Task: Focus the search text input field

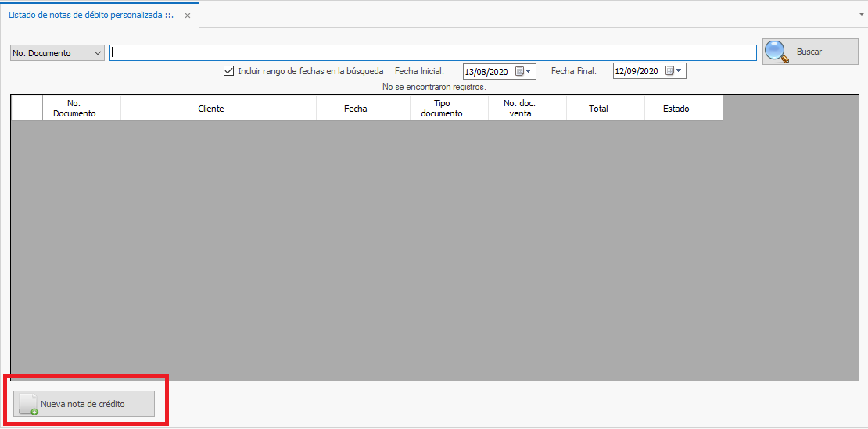Action: [432, 53]
